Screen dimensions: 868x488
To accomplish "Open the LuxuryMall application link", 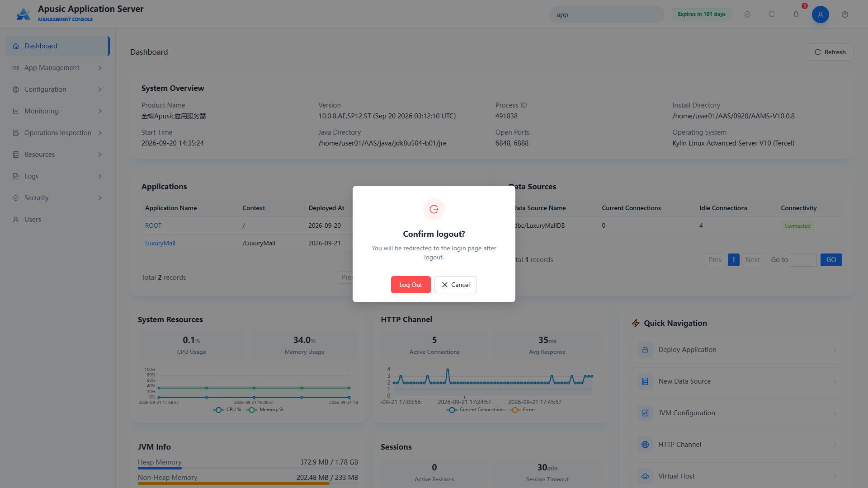I will point(160,243).
